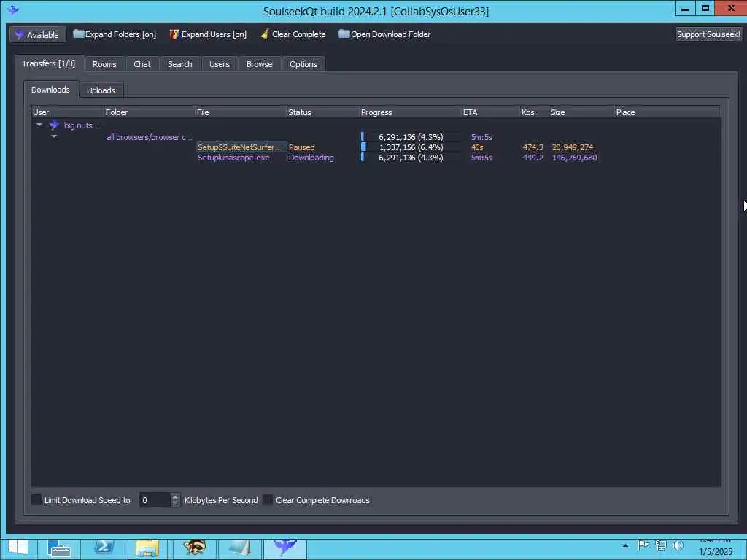Click the Downloading status text
Screen dimensions: 747x560
point(311,157)
